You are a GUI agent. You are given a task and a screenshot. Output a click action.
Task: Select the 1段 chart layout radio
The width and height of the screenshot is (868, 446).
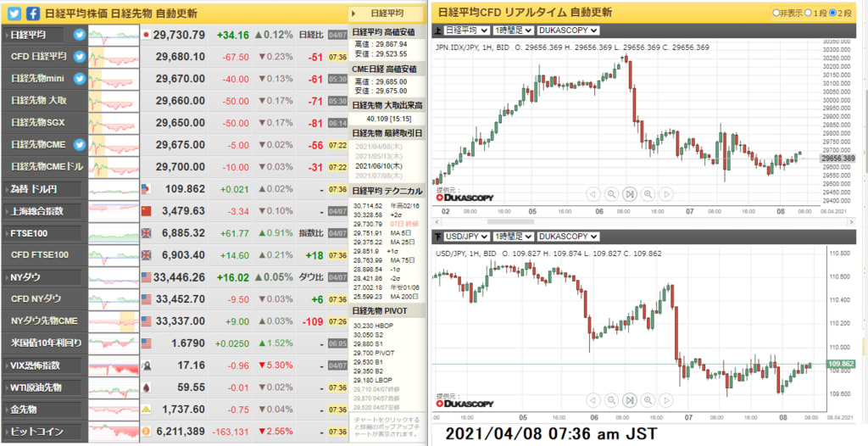808,13
